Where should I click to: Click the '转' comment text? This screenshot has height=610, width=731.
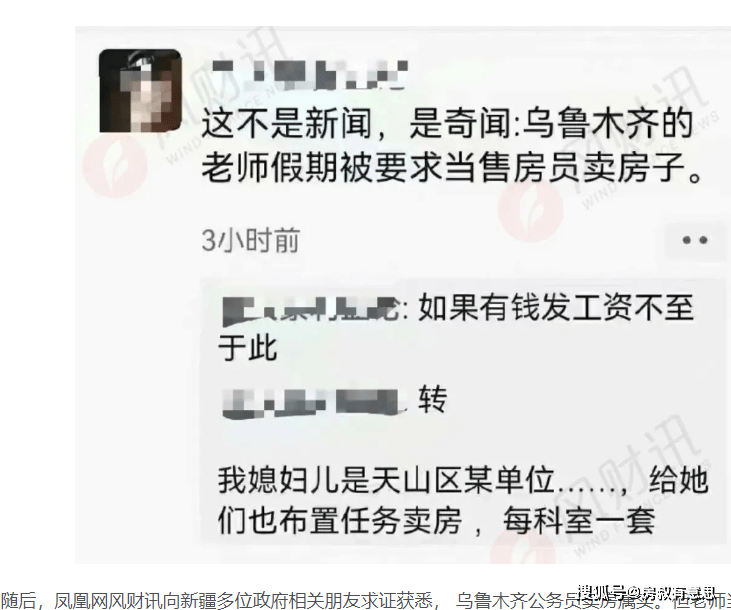click(x=433, y=399)
